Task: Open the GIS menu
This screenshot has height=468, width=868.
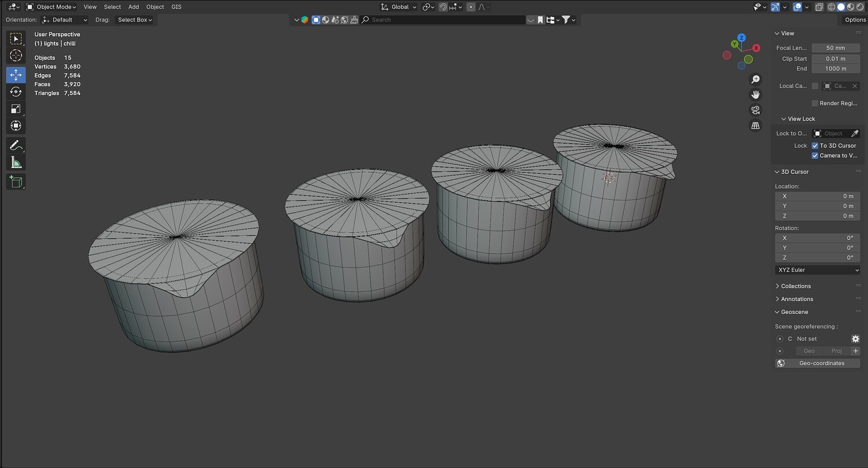Action: click(x=176, y=7)
